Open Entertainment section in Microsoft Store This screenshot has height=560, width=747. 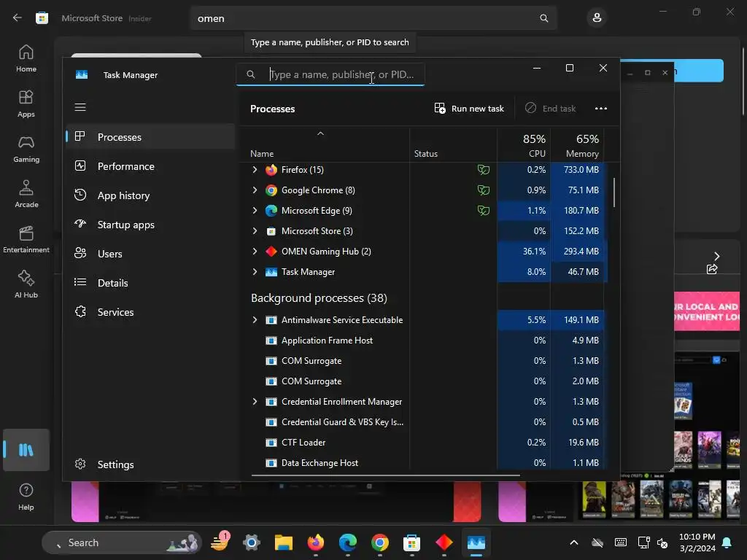[26, 239]
